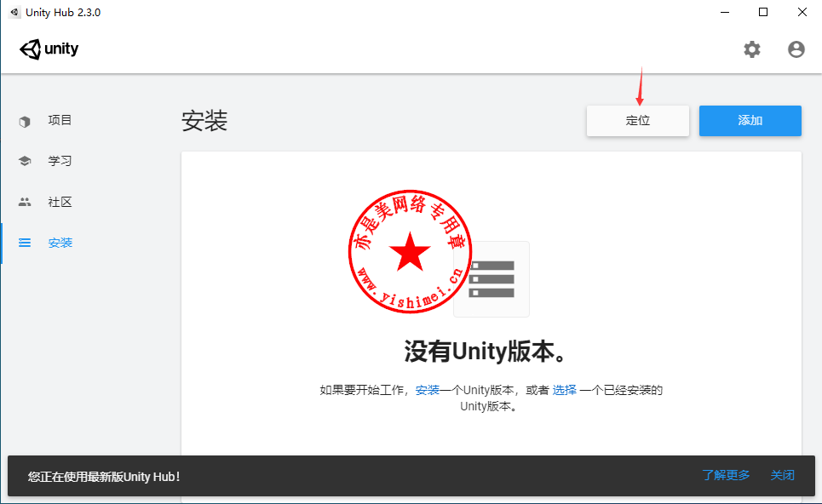
Task: Select the 安装 tab label
Action: pyautogui.click(x=60, y=243)
